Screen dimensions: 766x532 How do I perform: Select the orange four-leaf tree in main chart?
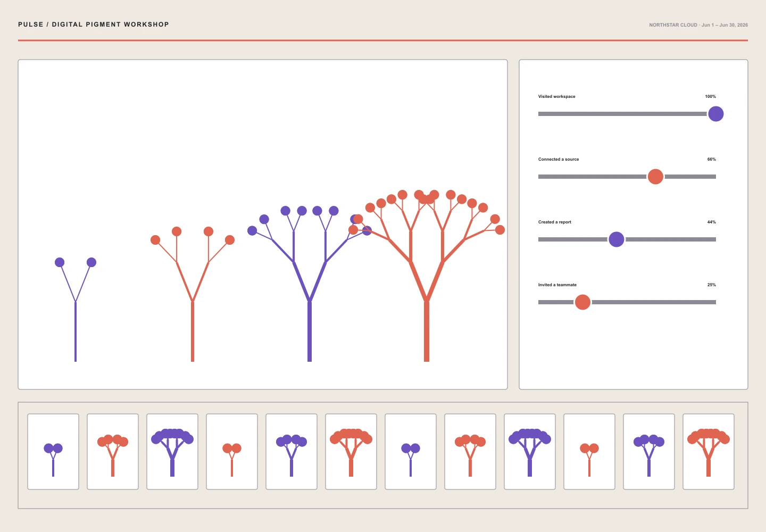point(193,294)
